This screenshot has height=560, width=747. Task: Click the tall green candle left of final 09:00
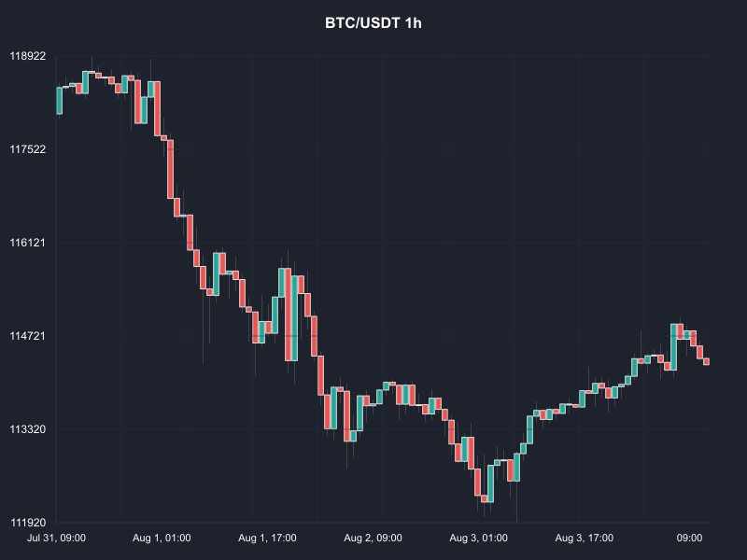click(673, 347)
